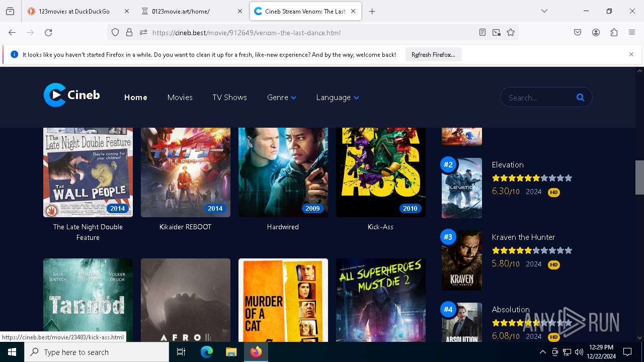This screenshot has height=362, width=644.
Task: Open Kraven the Hunter title link
Action: pos(523,237)
